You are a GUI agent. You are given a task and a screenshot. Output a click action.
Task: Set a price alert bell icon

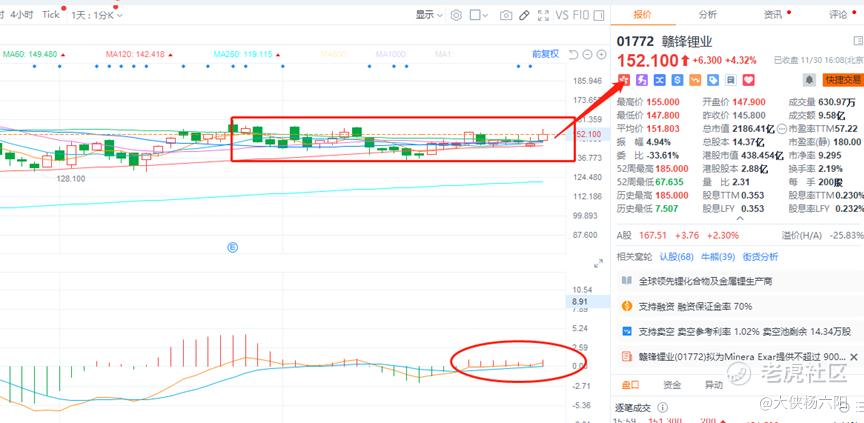[x=809, y=80]
